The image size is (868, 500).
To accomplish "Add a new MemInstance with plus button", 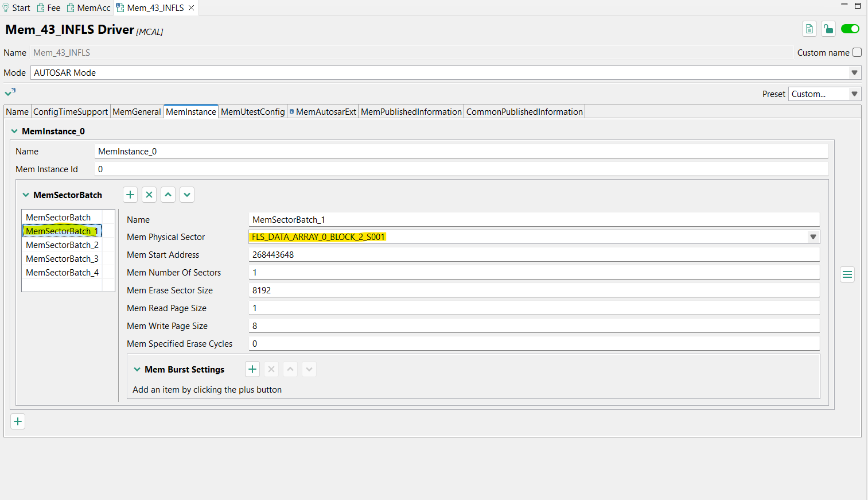I will pos(18,421).
